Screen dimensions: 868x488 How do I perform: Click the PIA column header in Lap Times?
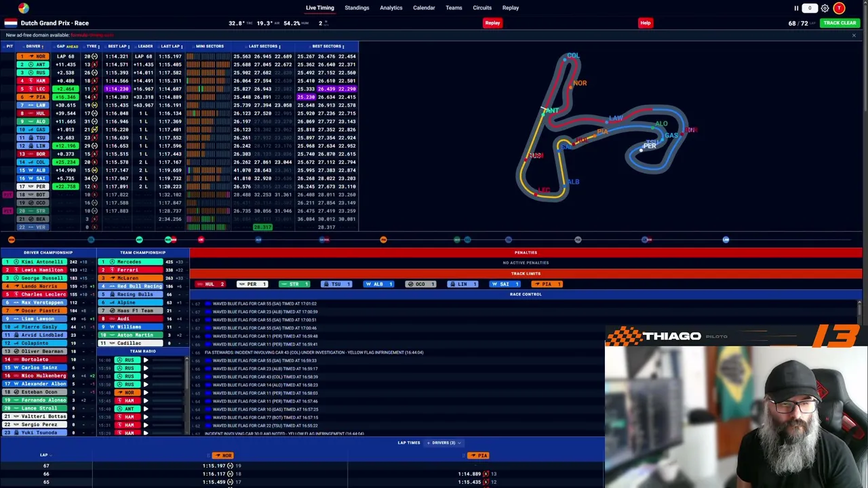478,455
